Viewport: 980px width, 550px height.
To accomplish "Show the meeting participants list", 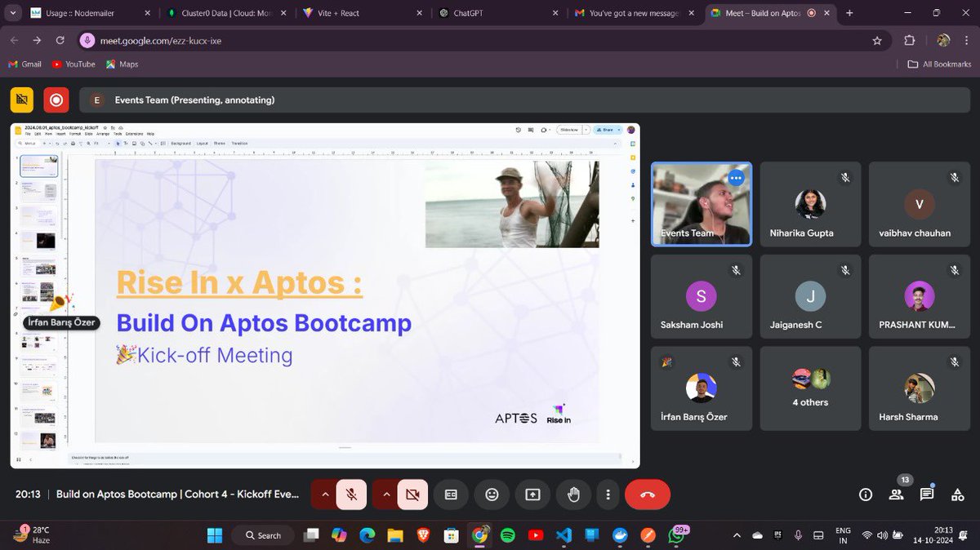I will click(895, 494).
